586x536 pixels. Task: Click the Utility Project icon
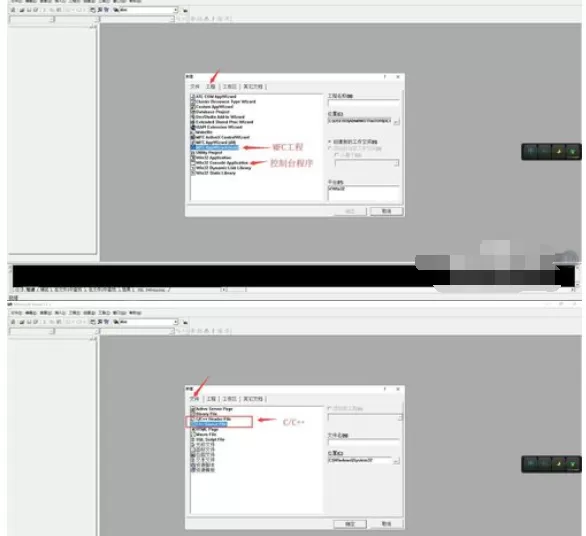193,153
